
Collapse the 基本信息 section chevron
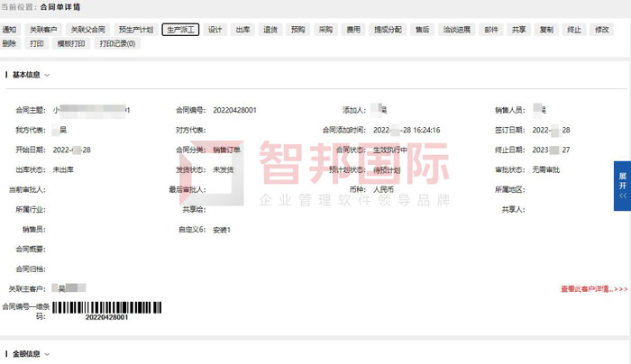tap(47, 76)
